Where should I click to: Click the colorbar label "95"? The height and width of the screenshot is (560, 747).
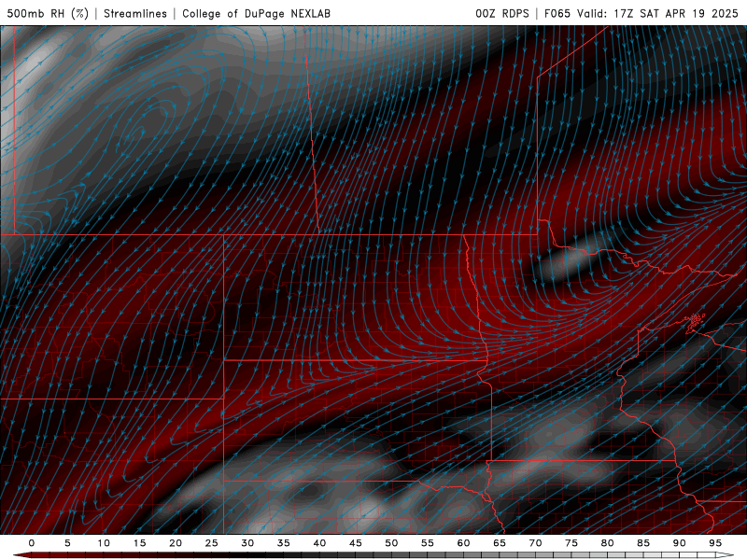pos(715,543)
